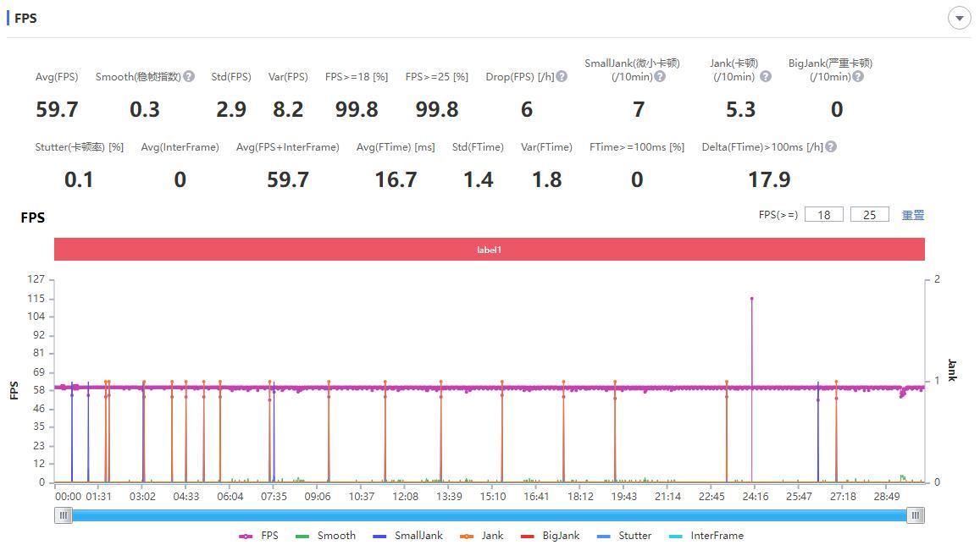Click the FPS threshold field showing 18
This screenshot has width=980, height=545.
[823, 215]
